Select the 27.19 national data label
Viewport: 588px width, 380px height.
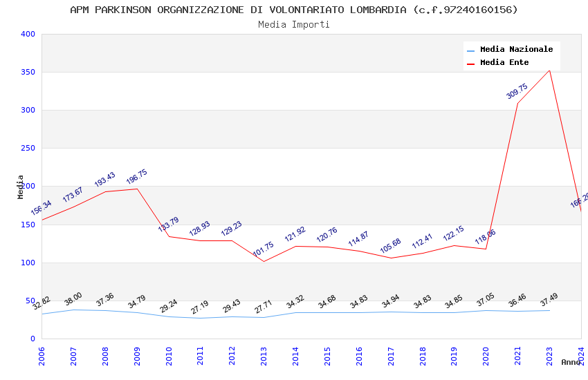pos(200,307)
